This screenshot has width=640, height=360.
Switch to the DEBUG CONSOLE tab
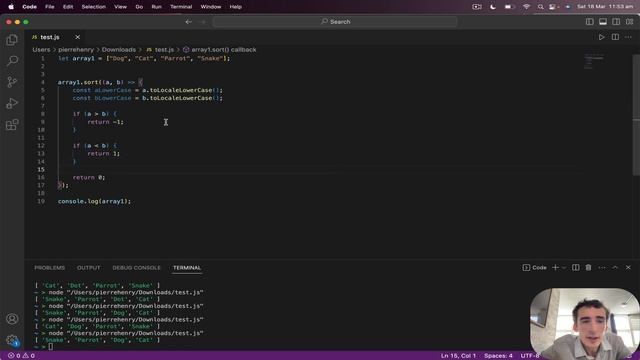pyautogui.click(x=136, y=268)
